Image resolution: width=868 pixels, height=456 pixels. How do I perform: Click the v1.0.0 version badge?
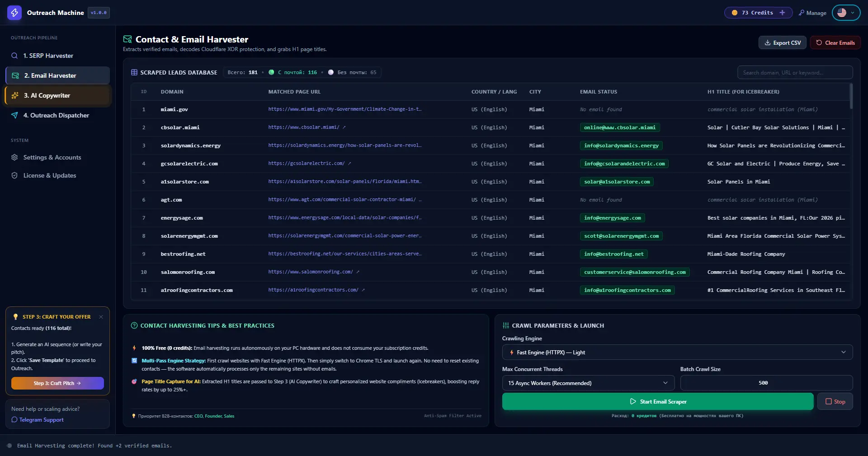click(99, 13)
